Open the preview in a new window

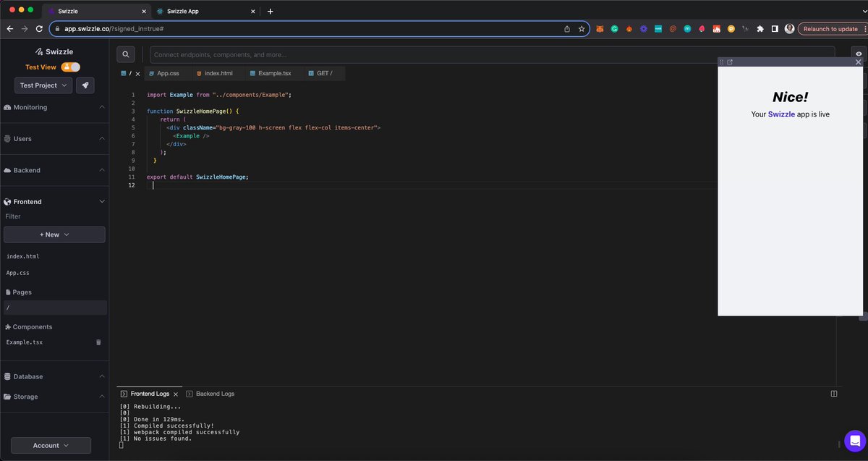tap(731, 62)
